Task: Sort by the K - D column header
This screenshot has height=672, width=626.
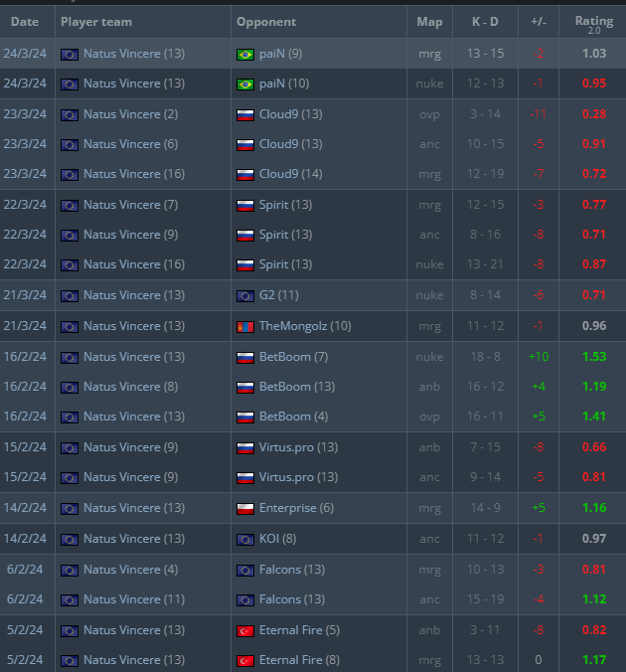Action: pos(482,22)
